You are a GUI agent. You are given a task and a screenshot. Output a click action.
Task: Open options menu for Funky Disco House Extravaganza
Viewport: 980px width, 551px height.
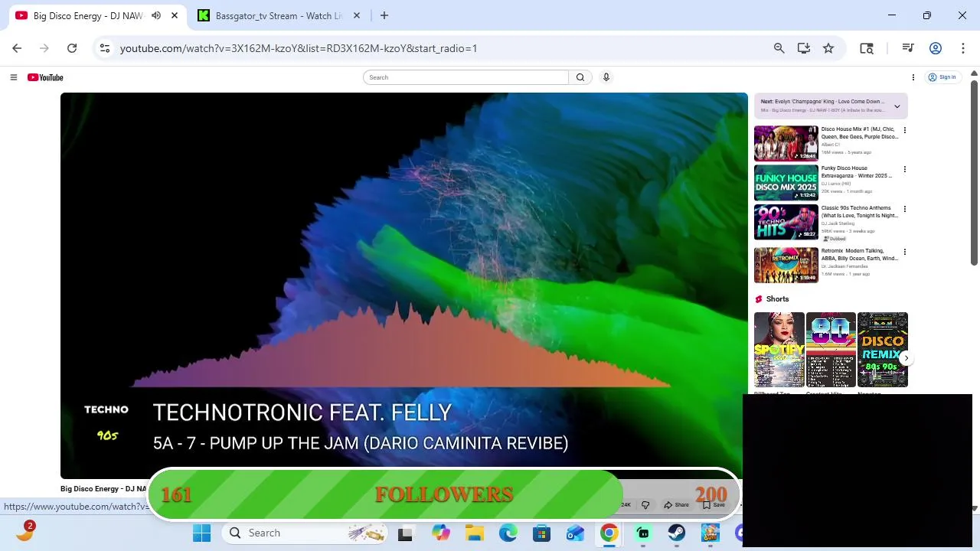905,169
